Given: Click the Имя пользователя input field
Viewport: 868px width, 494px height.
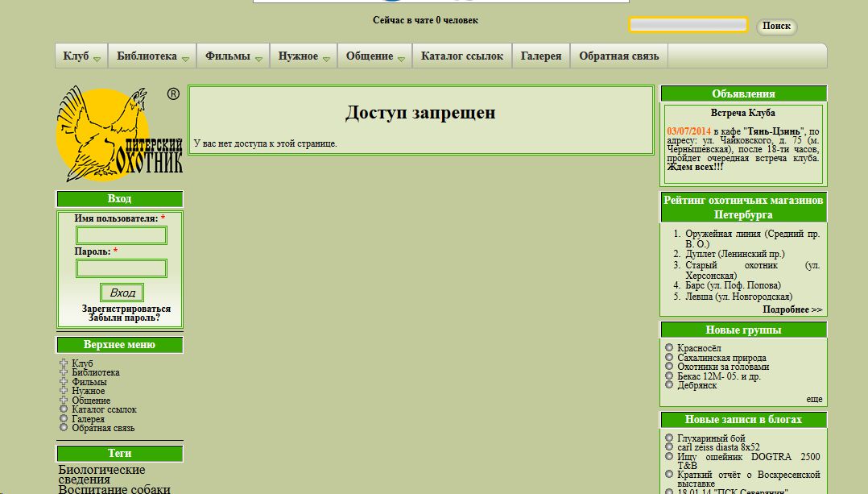Looking at the screenshot, I should (122, 235).
